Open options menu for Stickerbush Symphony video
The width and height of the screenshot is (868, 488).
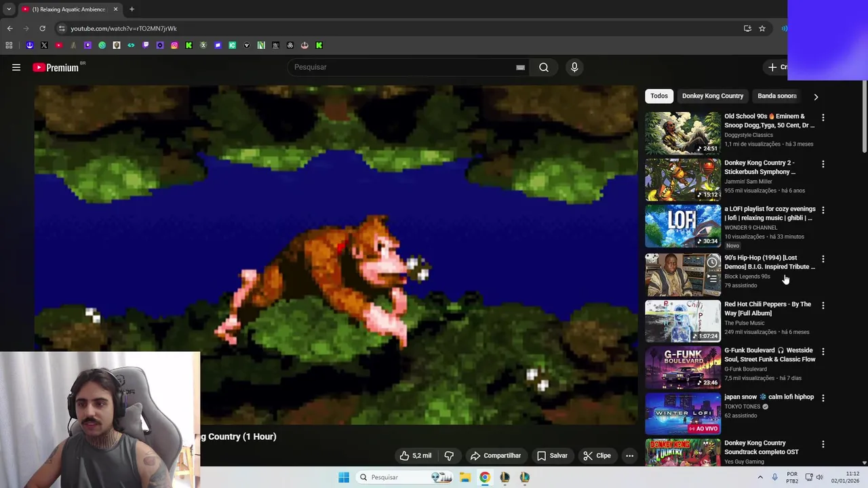pos(823,164)
